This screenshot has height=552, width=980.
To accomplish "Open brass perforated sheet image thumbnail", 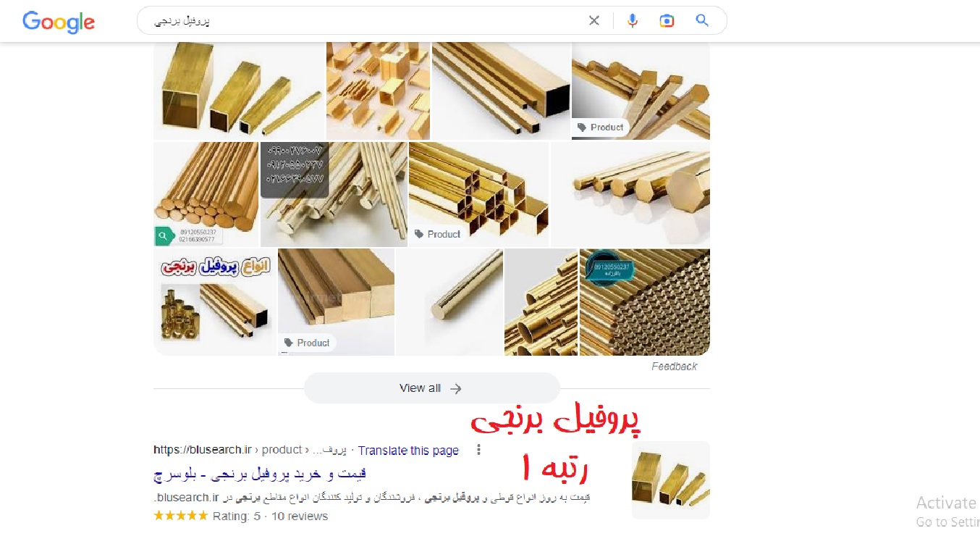I will click(645, 302).
